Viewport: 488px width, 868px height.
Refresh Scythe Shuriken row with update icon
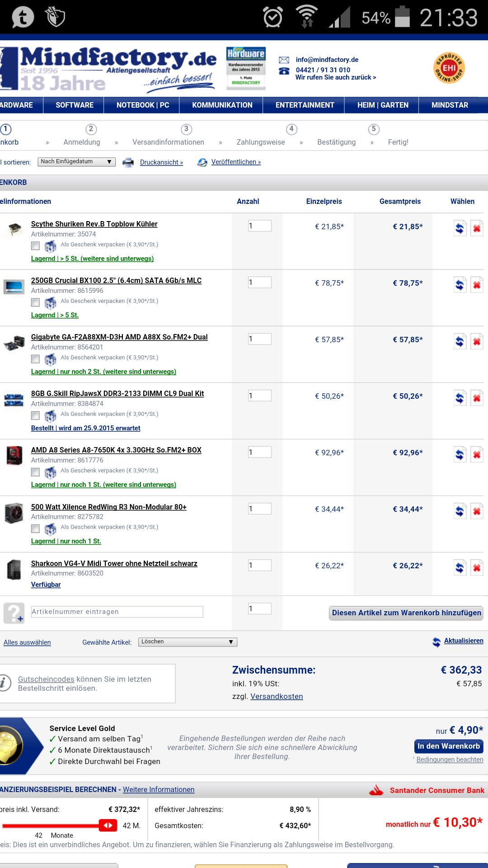(460, 228)
